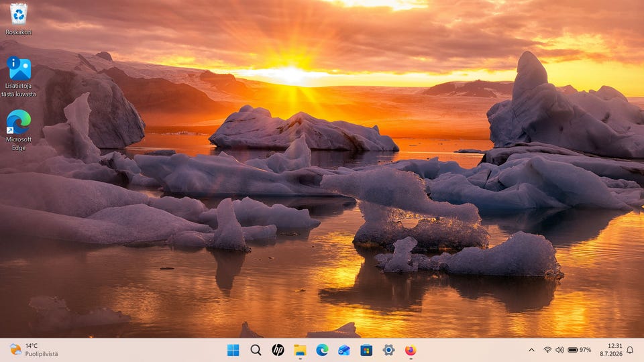This screenshot has height=362, width=644.
Task: Switch to Firefox in the taskbar
Action: point(411,350)
